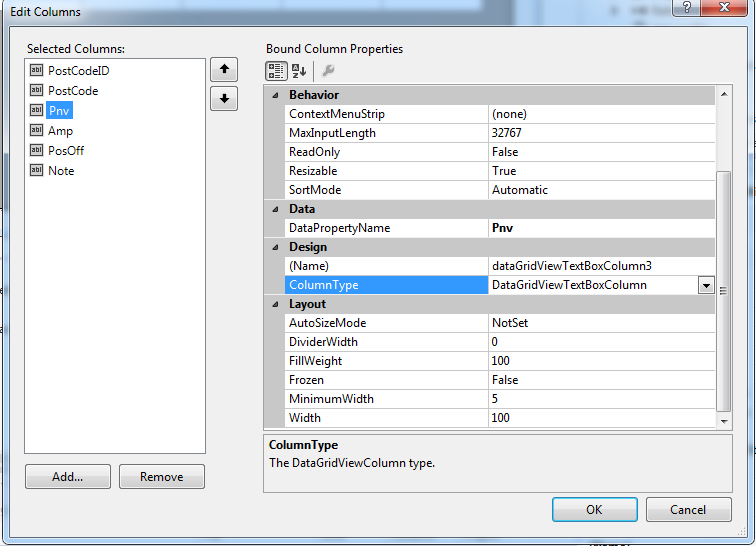
Task: Select the MinimumWidth property row
Action: point(500,399)
